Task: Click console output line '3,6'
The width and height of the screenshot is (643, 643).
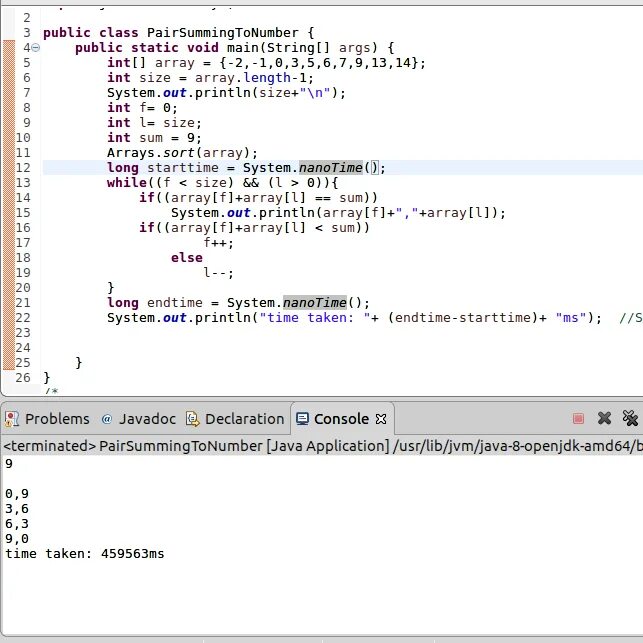Action: [x=17, y=509]
